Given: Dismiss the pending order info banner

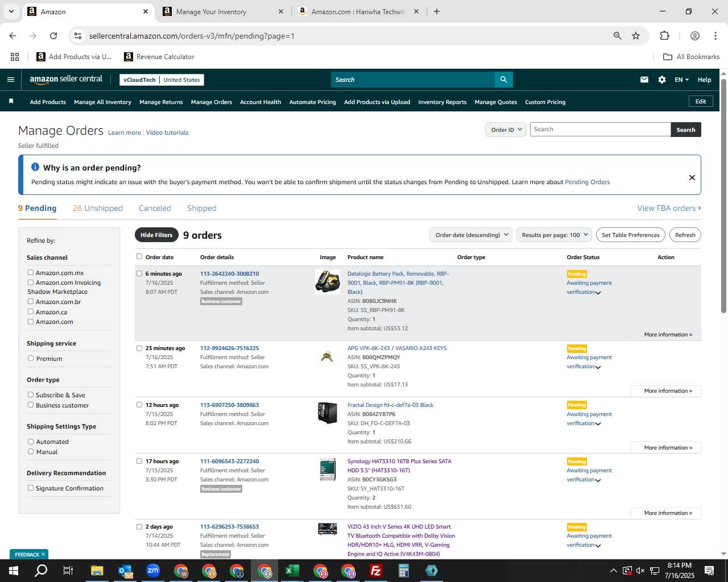Looking at the screenshot, I should click(692, 177).
